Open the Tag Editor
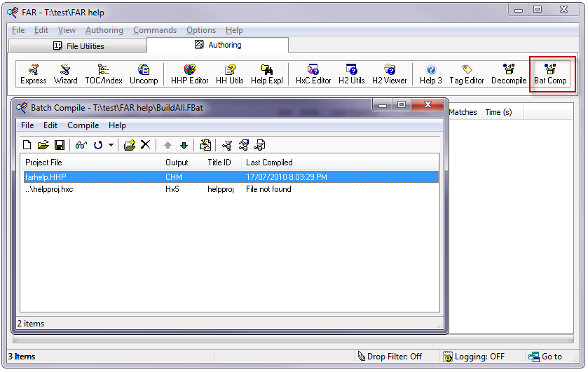Screen dimensions: 588x372 466,74
